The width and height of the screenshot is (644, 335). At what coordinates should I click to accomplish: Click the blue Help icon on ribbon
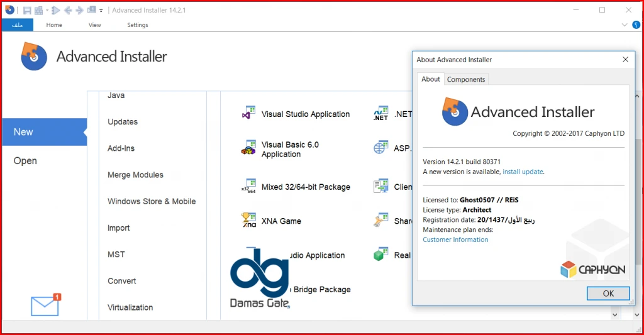coord(636,25)
